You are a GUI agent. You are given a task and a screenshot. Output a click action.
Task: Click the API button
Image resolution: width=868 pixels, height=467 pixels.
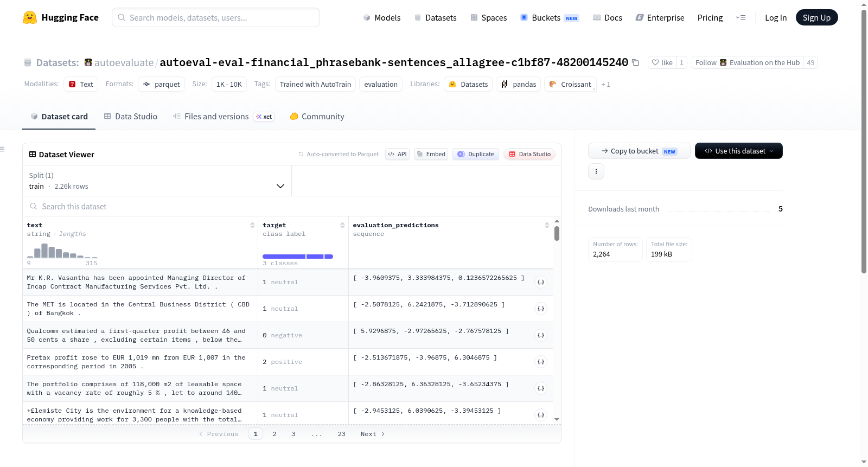[397, 154]
